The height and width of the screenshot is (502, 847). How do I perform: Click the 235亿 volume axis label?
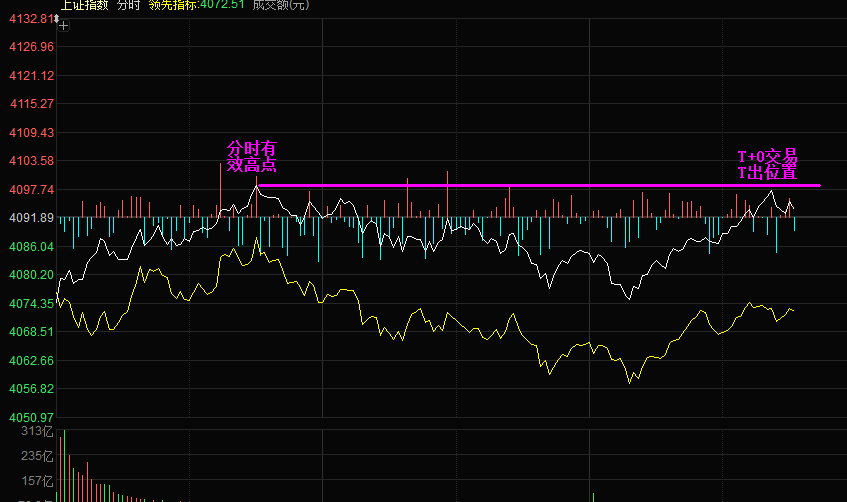[37, 456]
